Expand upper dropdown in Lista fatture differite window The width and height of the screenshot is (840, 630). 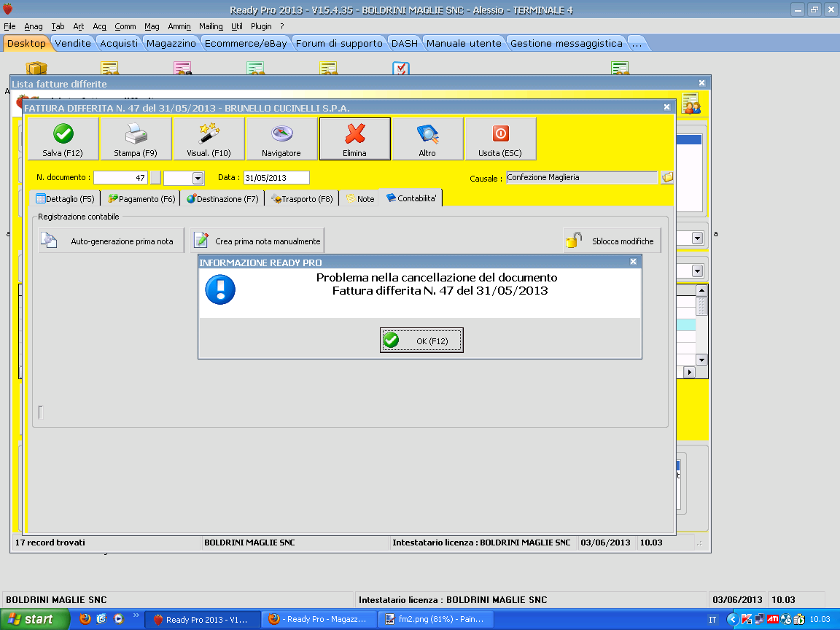(697, 238)
